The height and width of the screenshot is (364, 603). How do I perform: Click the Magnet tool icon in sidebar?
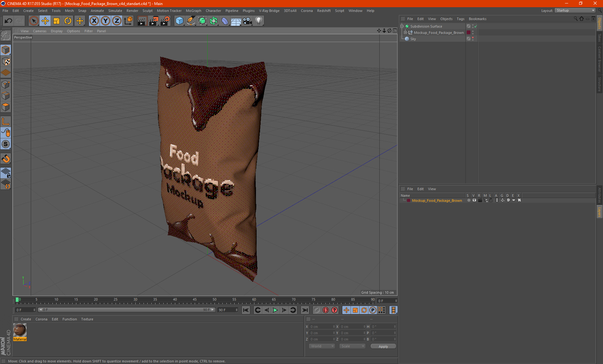point(6,159)
